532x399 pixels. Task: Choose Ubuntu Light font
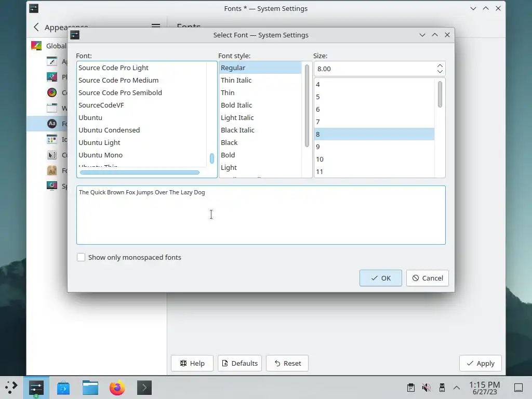click(x=142, y=142)
